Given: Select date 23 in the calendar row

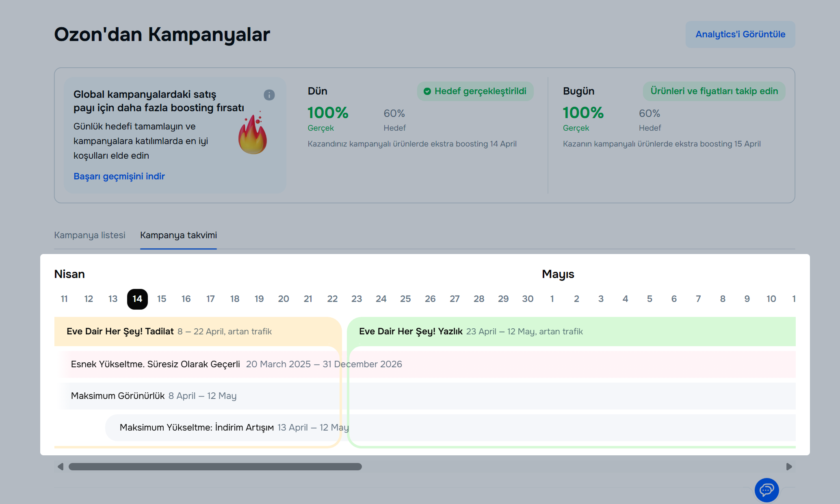Looking at the screenshot, I should click(357, 299).
